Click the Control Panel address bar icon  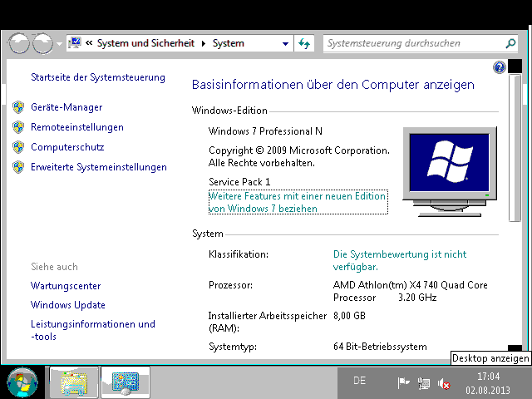coord(75,43)
